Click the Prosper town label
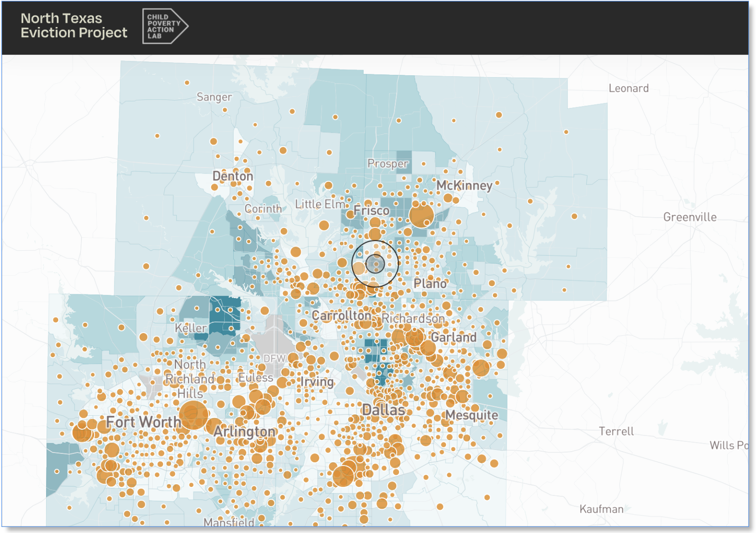Screen dimensions: 756x533 (x=388, y=164)
